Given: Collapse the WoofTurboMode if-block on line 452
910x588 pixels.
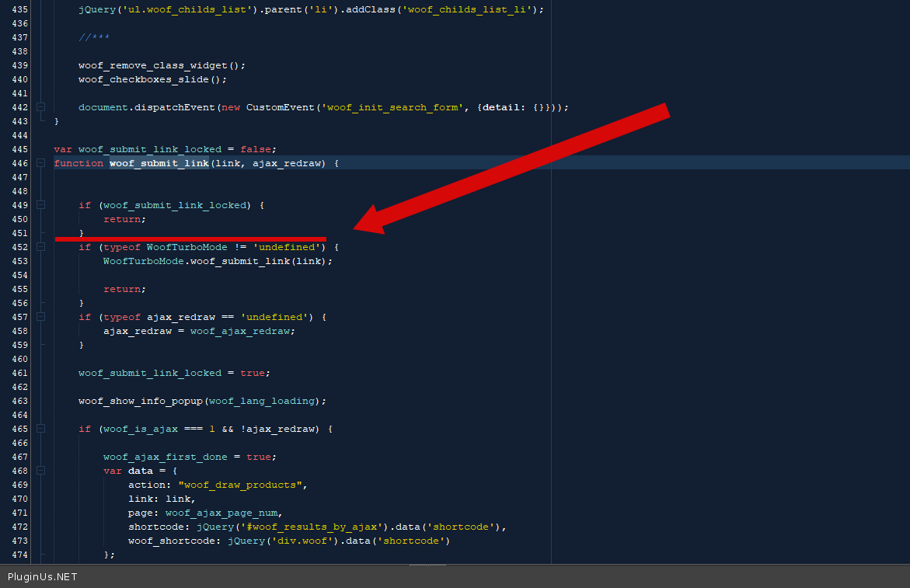Looking at the screenshot, I should [40, 247].
